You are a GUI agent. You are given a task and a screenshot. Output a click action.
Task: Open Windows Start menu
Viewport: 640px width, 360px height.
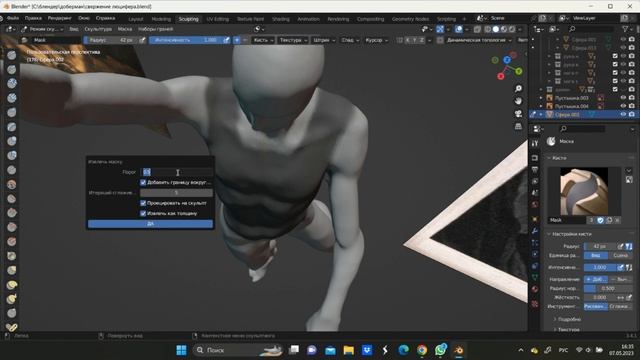[181, 350]
